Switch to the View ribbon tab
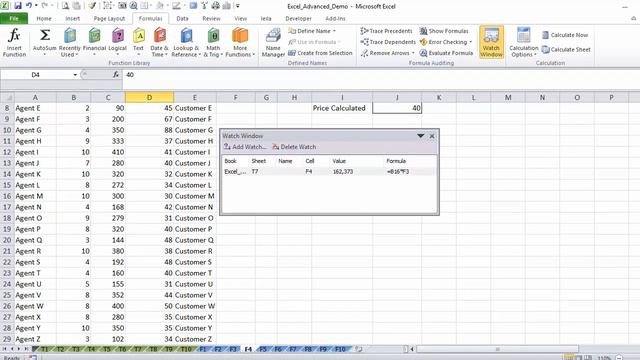The height and width of the screenshot is (360, 640). coord(240,18)
